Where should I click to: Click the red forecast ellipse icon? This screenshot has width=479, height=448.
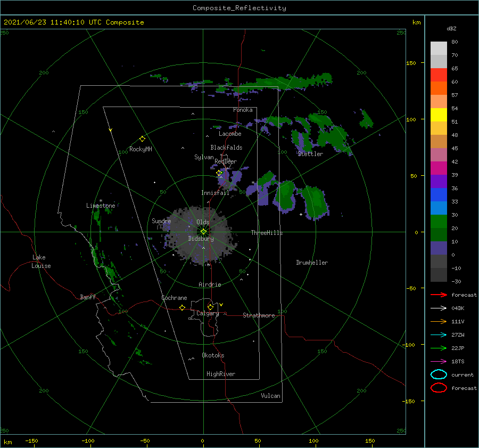point(439,388)
